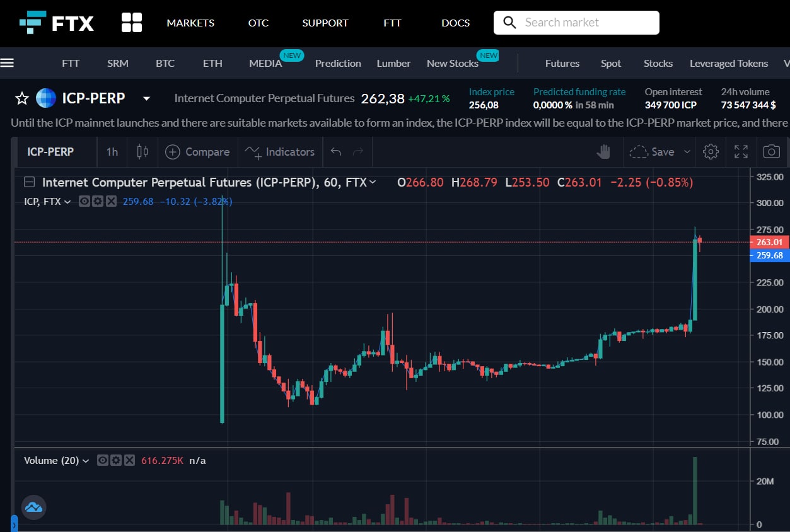This screenshot has height=532, width=790.
Task: Open the apps grid icon
Action: [132, 23]
